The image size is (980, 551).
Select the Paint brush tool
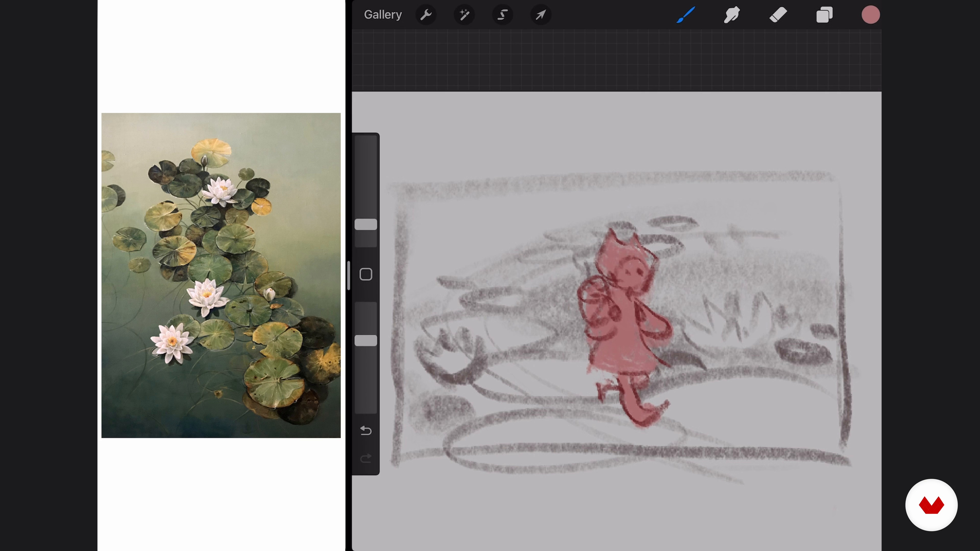coord(686,15)
